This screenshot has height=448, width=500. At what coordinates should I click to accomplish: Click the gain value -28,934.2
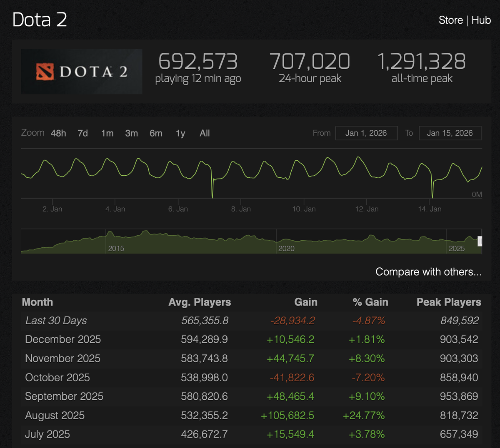(x=292, y=321)
